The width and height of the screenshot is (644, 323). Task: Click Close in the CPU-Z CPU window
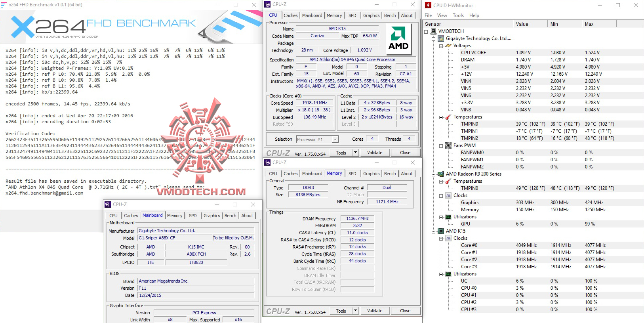point(405,153)
